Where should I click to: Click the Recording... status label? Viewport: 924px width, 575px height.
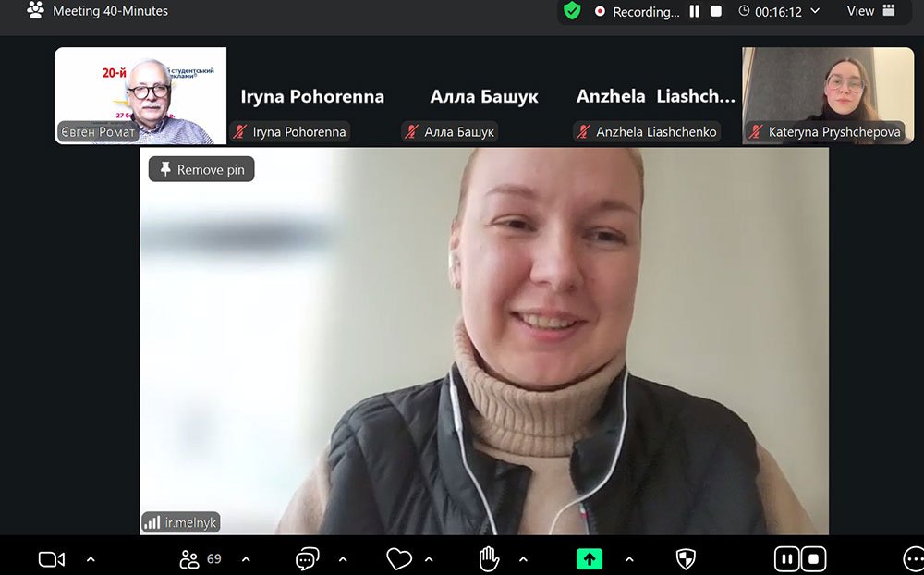coord(646,12)
